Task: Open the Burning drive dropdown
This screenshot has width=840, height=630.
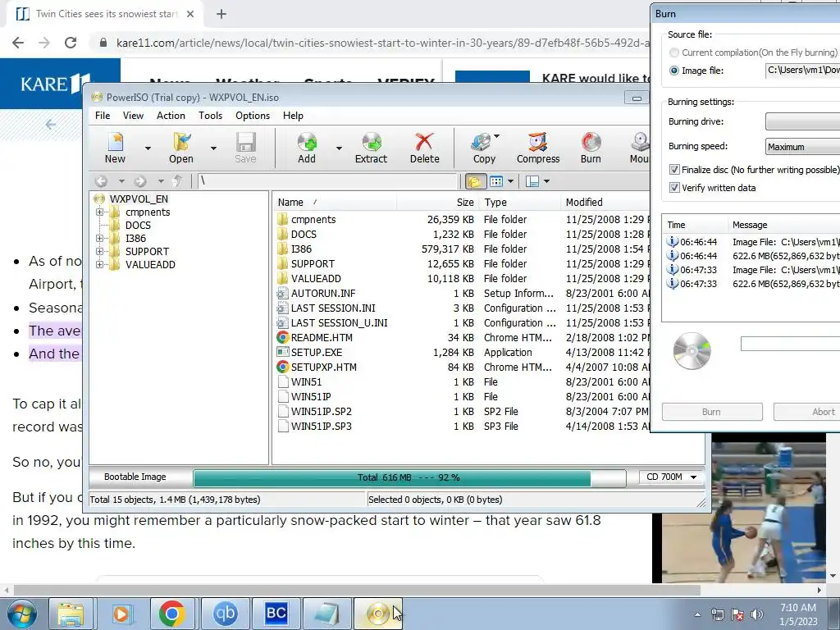Action: 802,121
